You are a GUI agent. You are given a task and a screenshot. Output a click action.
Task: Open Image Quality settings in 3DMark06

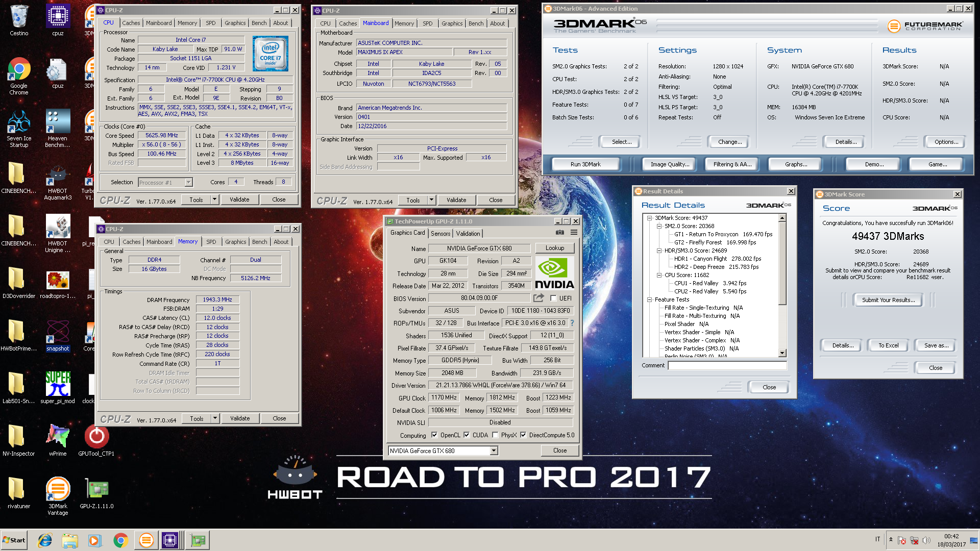670,164
